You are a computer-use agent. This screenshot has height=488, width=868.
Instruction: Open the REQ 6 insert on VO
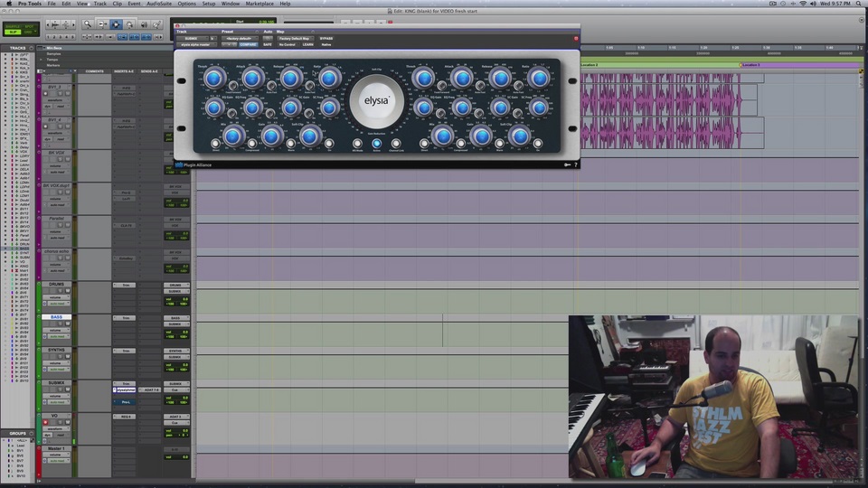pos(126,417)
